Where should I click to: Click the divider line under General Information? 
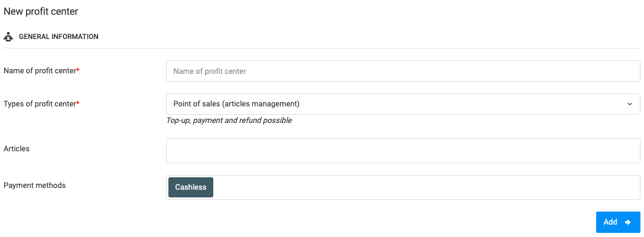(x=321, y=48)
